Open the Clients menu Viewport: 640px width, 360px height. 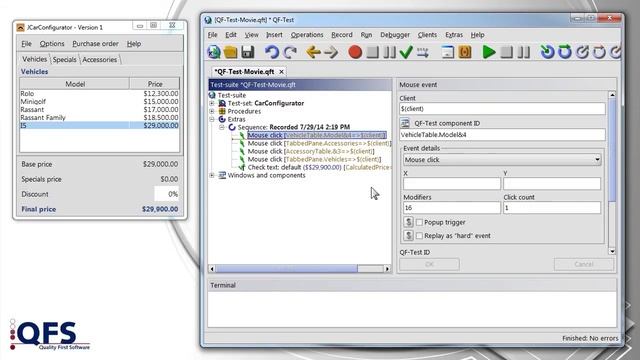[x=427, y=35]
